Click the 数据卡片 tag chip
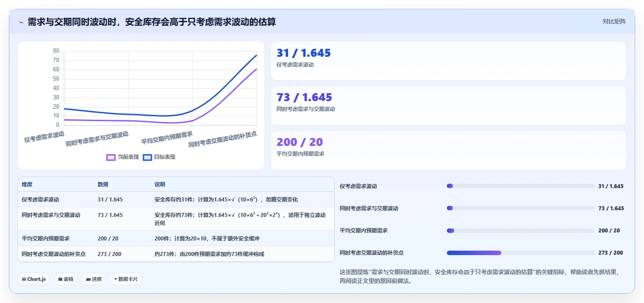 pos(126,279)
